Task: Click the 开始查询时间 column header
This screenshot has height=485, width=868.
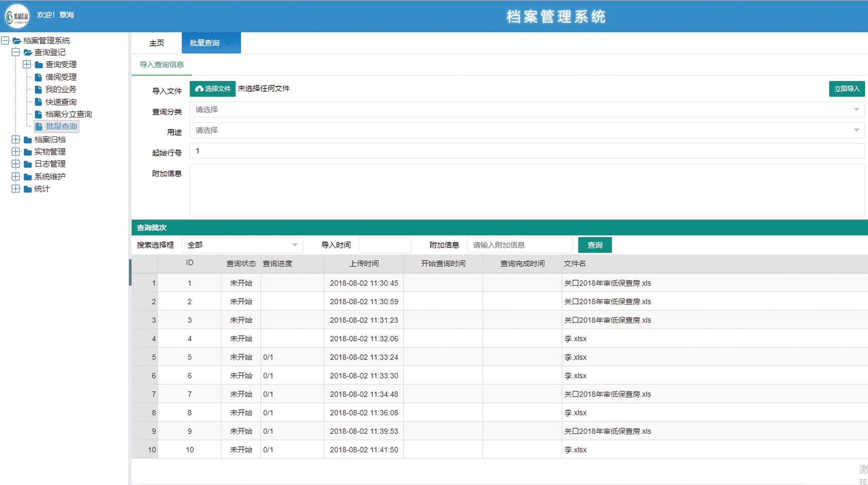Action: (x=443, y=264)
